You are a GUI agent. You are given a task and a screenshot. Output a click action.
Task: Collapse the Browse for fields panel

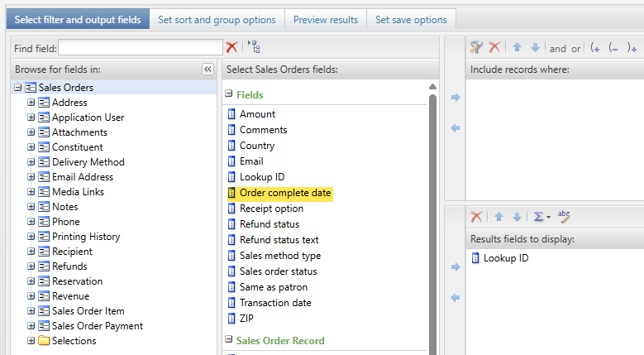(x=208, y=70)
